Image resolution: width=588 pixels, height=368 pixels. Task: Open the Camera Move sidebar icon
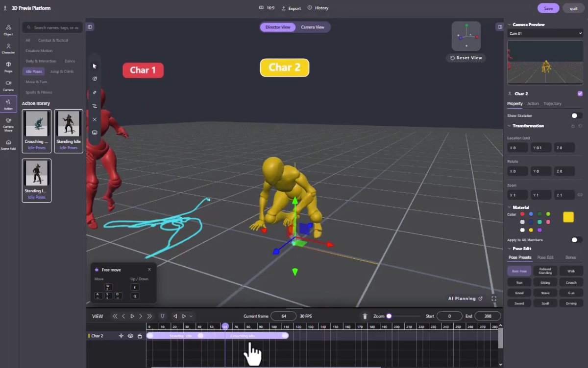coord(8,124)
